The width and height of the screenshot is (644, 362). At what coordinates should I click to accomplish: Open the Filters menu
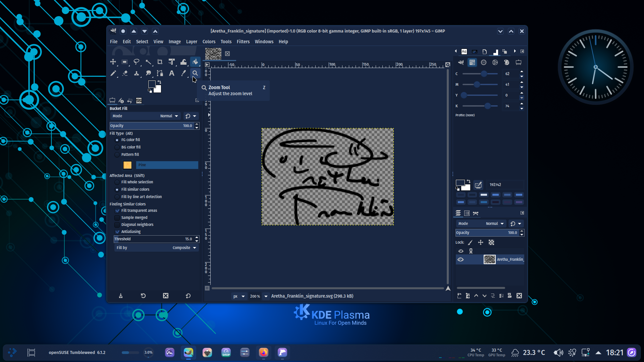[243, 42]
